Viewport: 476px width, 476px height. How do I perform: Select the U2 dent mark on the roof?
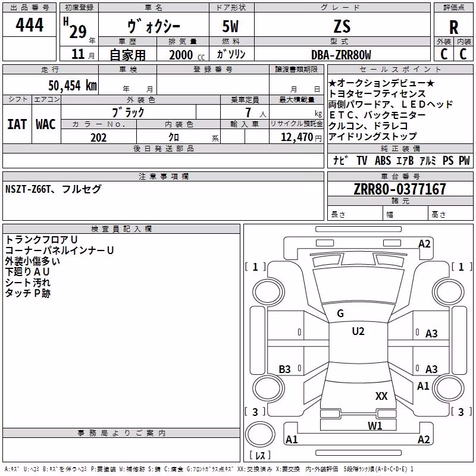pyautogui.click(x=358, y=331)
